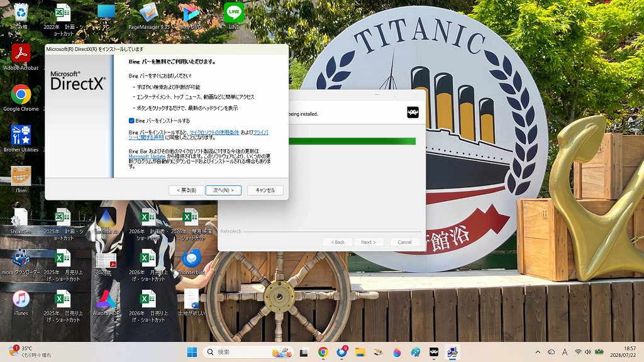644x362 pixels.
Task: Click RetroArch logo icon in installer header
Action: [413, 112]
